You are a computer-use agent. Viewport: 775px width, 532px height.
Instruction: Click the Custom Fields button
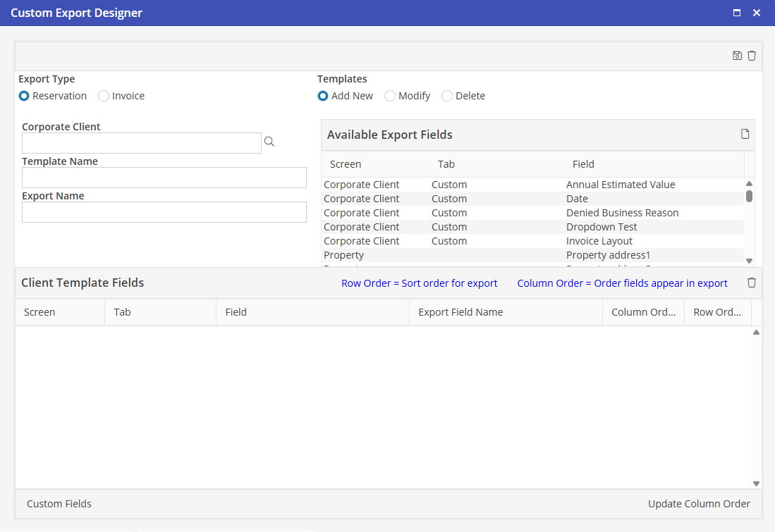tap(59, 504)
